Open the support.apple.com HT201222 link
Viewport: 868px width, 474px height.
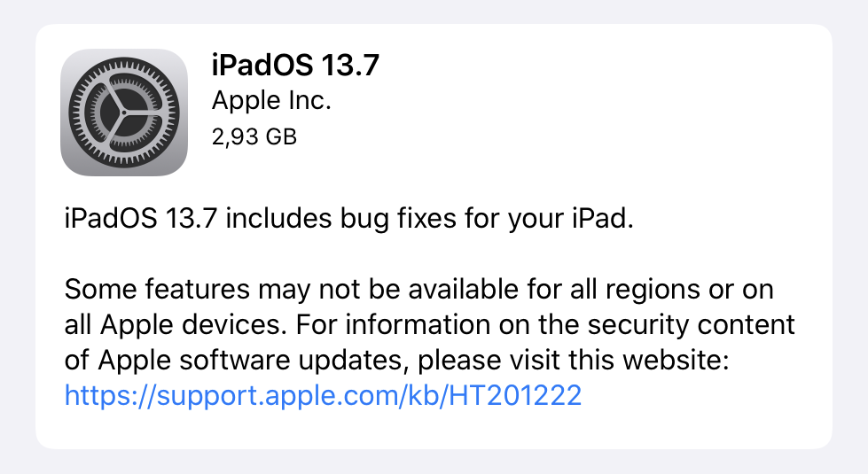coord(323,395)
